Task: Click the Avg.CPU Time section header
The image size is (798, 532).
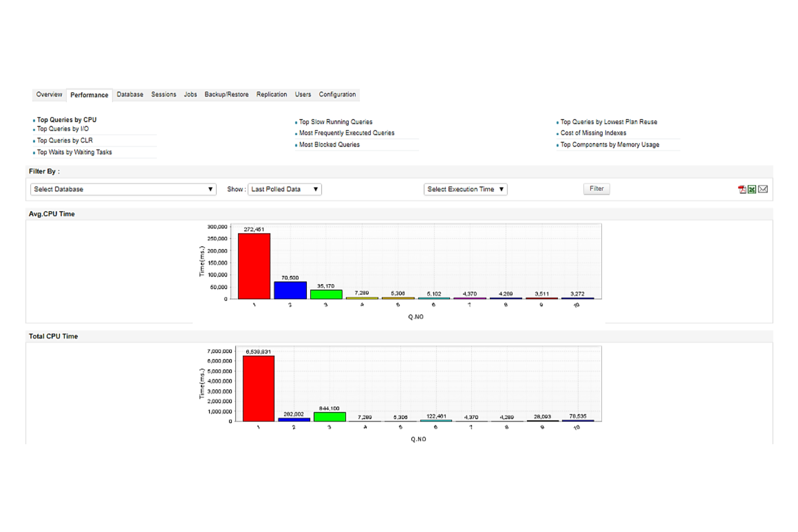Action: click(x=51, y=213)
